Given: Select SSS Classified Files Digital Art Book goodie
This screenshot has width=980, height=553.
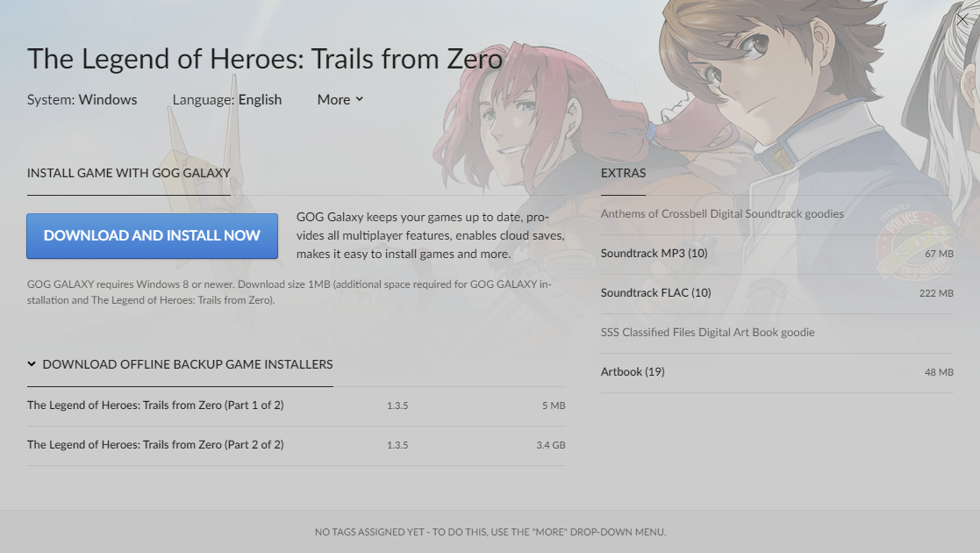Looking at the screenshot, I should coord(707,332).
